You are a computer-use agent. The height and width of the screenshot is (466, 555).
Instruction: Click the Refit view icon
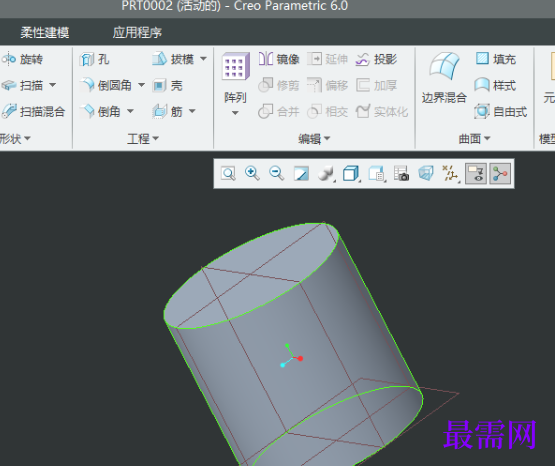click(x=228, y=173)
